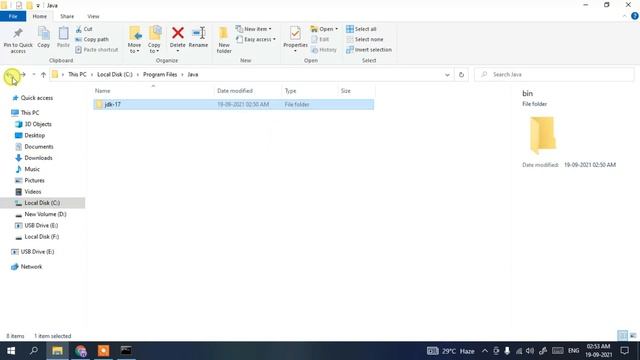Pin folder to Quick access
Viewport: 640px width, 360px height.
(x=18, y=40)
